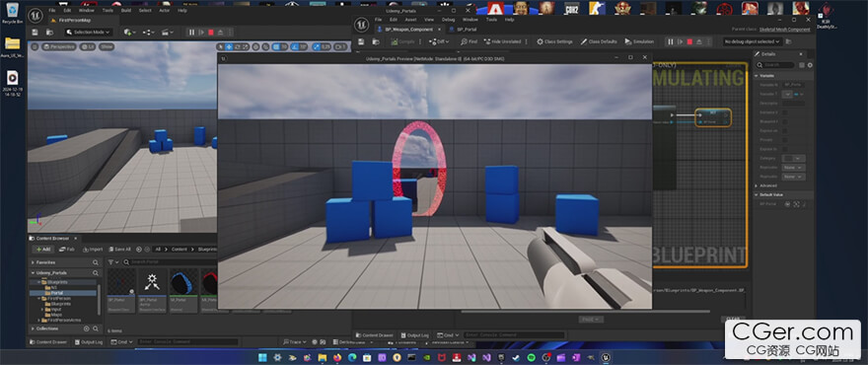This screenshot has height=365, width=868.
Task: Open Class Settings in blueprint editor
Action: (x=554, y=41)
